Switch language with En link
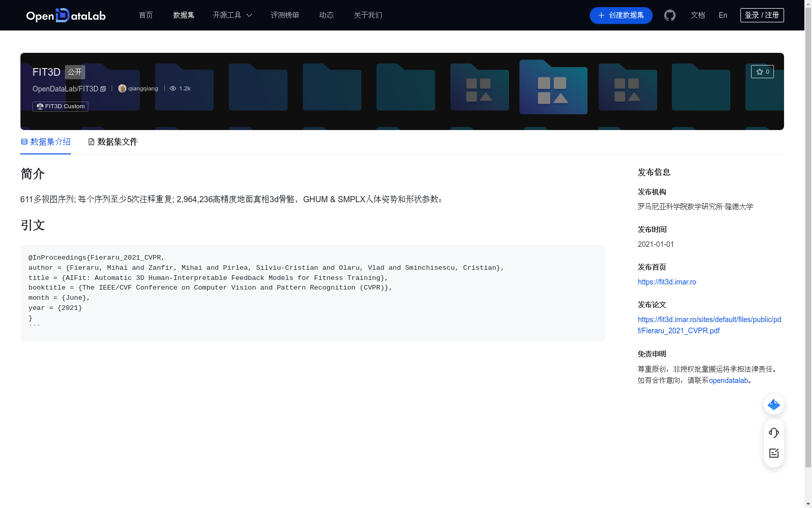 723,15
